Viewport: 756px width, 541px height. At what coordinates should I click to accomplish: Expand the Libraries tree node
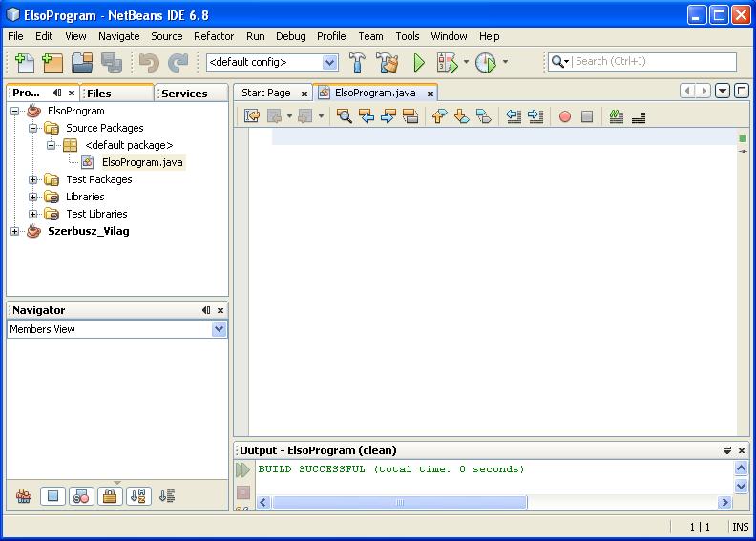(33, 197)
